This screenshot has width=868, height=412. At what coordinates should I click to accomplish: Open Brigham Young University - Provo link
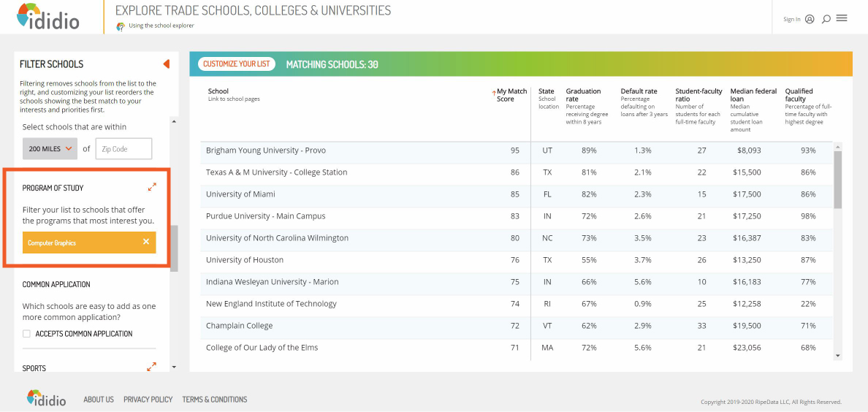pyautogui.click(x=266, y=150)
